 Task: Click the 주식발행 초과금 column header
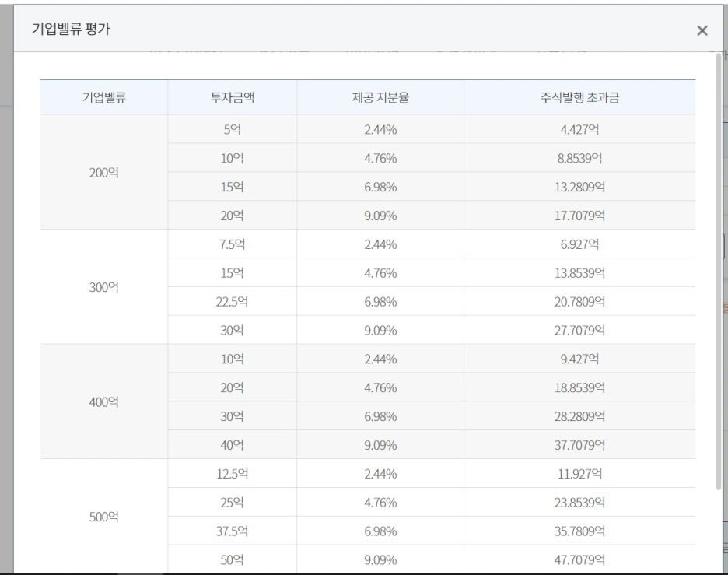click(579, 97)
